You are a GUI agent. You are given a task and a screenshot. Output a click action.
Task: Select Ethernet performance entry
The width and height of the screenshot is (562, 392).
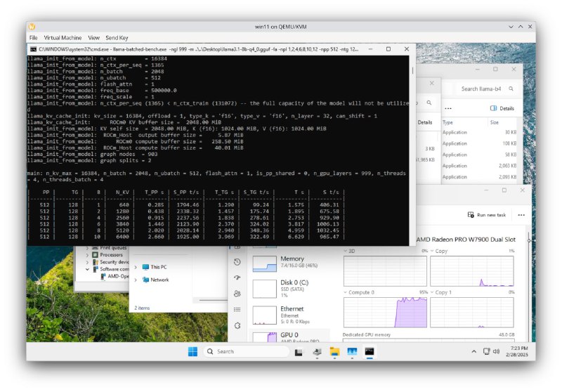click(x=289, y=315)
